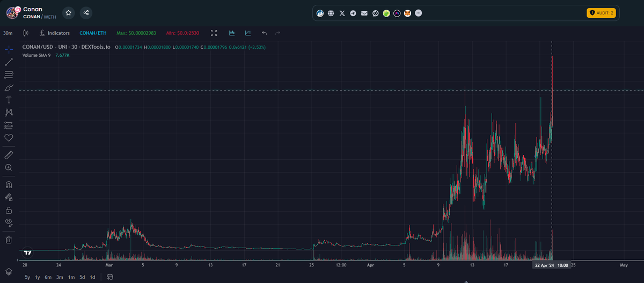The height and width of the screenshot is (283, 644).
Task: Toggle lock all drawing tools
Action: coord(9,210)
